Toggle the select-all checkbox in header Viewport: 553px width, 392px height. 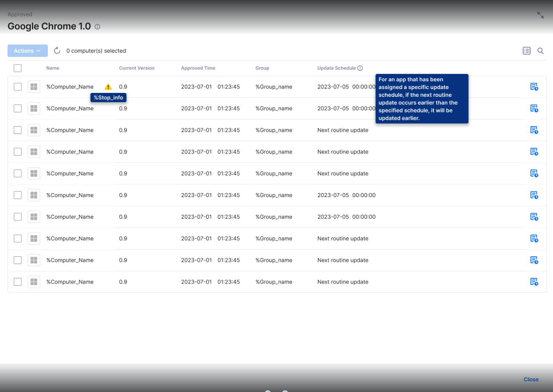point(18,68)
